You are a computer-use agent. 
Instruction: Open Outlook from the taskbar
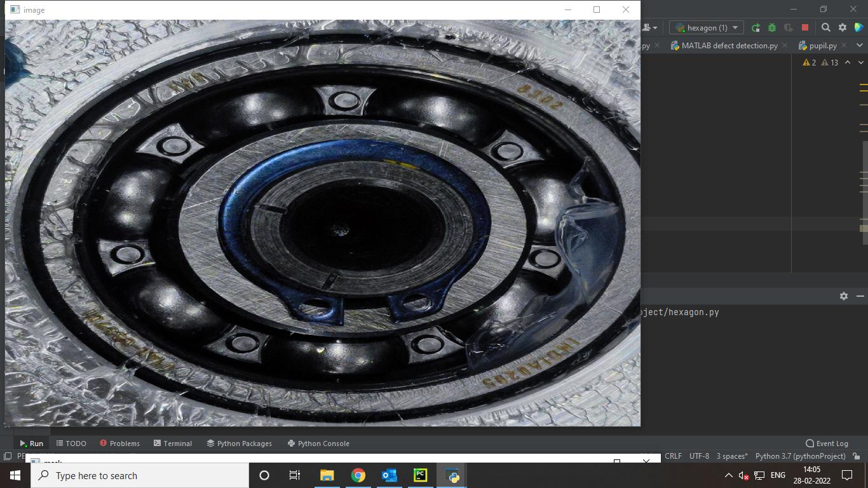click(x=389, y=475)
